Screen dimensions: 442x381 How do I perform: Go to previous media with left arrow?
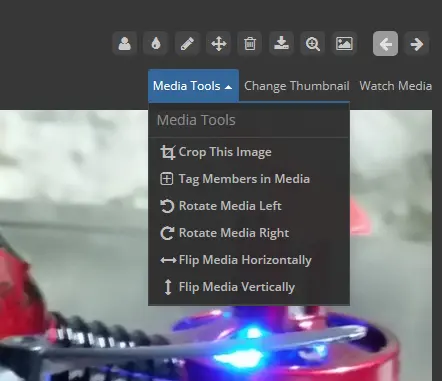pyautogui.click(x=385, y=44)
